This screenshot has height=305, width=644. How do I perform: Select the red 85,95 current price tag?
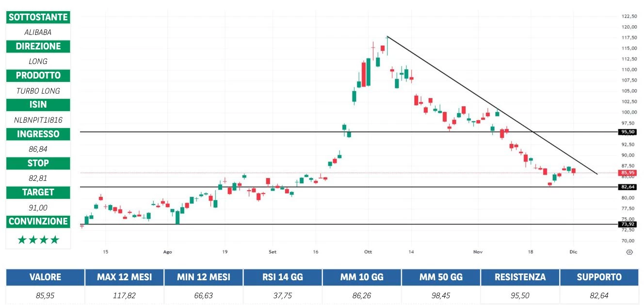click(628, 173)
